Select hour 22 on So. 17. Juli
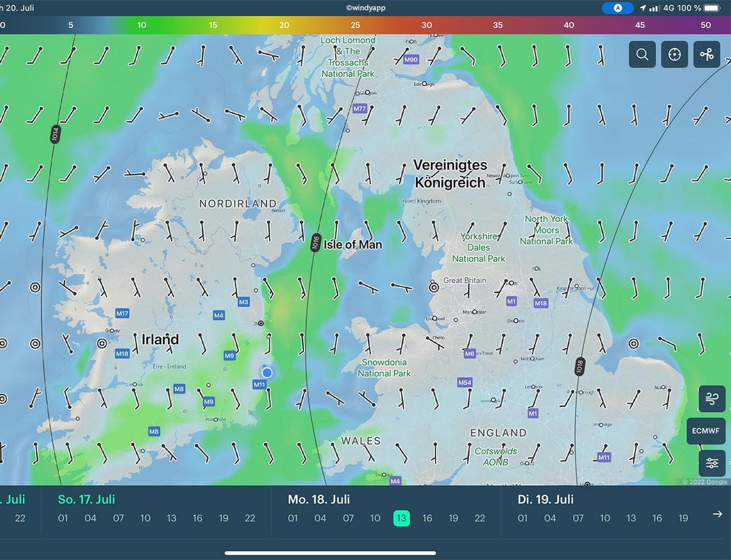731x560 pixels. point(250,518)
